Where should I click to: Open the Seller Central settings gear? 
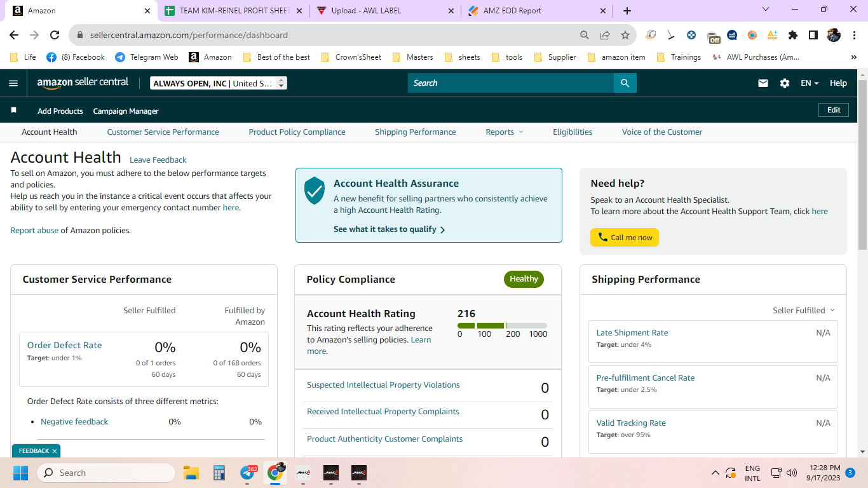pyautogui.click(x=785, y=83)
